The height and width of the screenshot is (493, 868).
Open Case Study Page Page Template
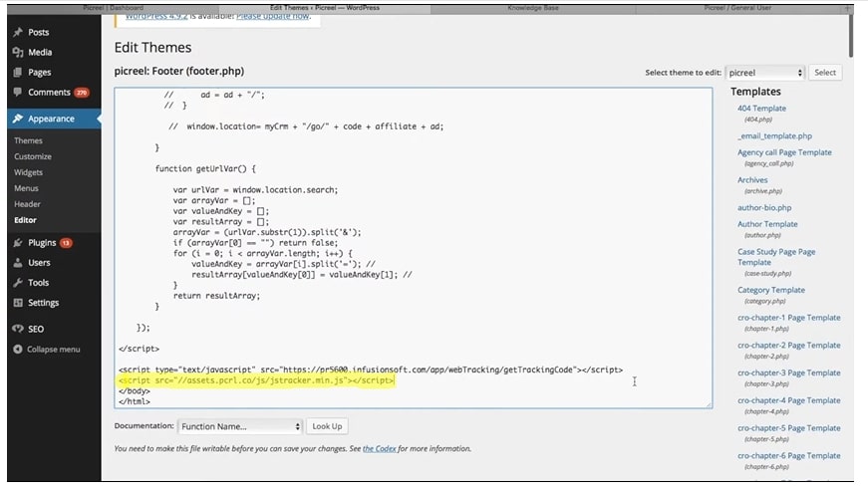coord(776,257)
